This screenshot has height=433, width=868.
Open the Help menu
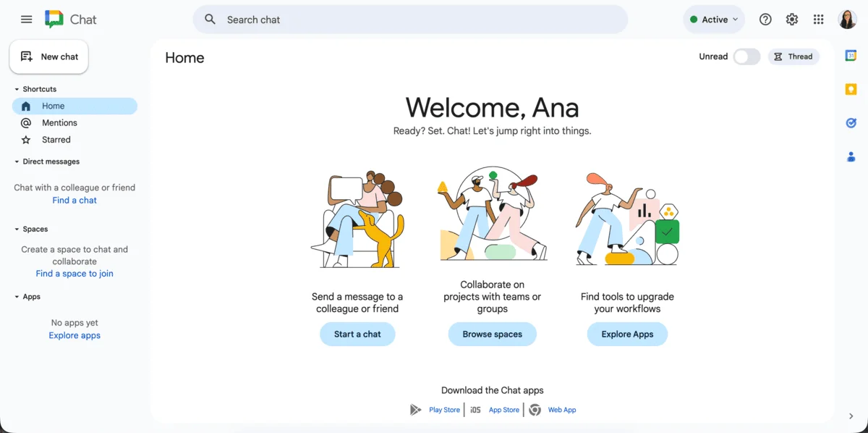[x=765, y=20]
